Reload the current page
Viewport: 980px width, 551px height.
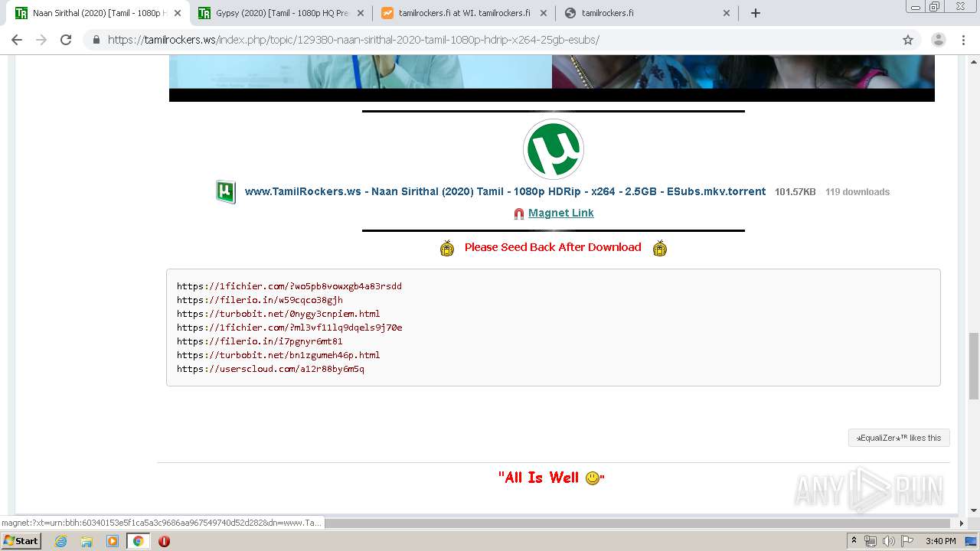coord(66,40)
